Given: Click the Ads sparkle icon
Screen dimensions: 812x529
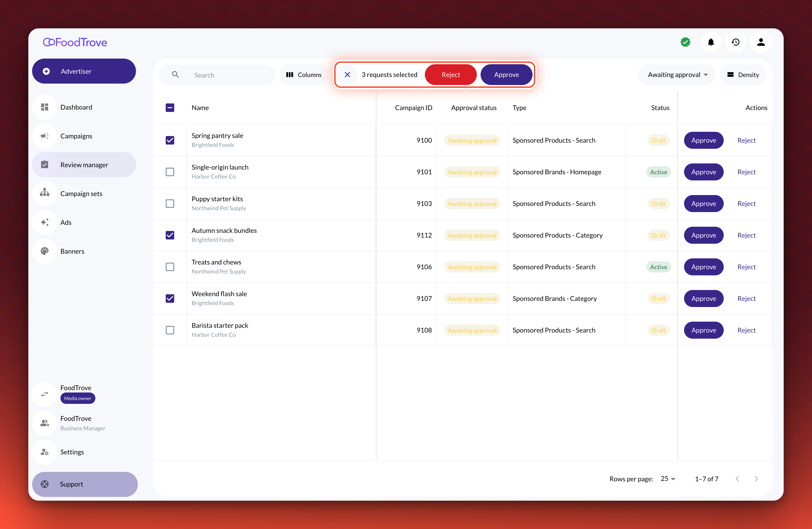Looking at the screenshot, I should click(45, 222).
